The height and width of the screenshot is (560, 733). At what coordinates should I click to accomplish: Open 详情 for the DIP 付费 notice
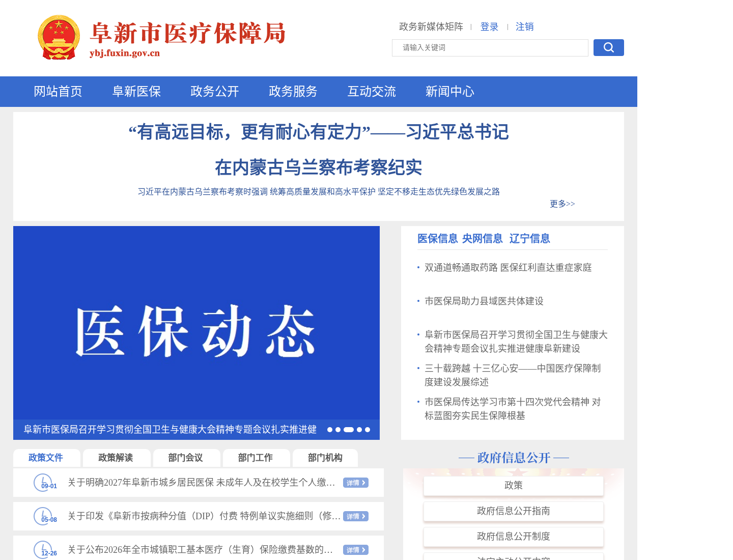356,516
